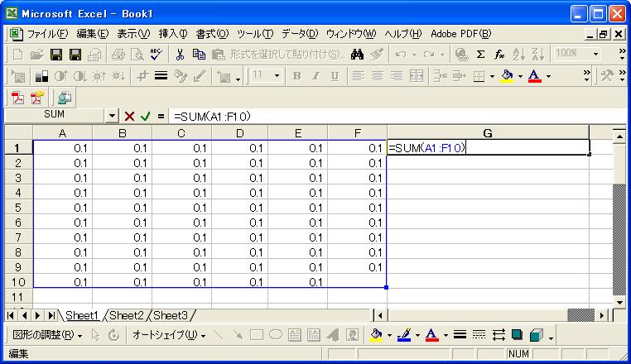Select the Rectangle drawing tool
631x364 pixels.
coord(257,335)
